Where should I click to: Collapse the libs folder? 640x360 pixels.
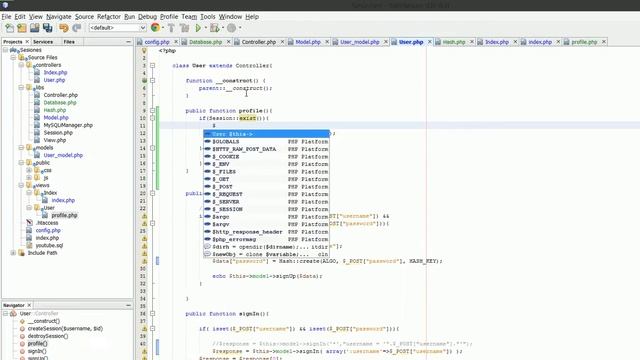click(21, 87)
